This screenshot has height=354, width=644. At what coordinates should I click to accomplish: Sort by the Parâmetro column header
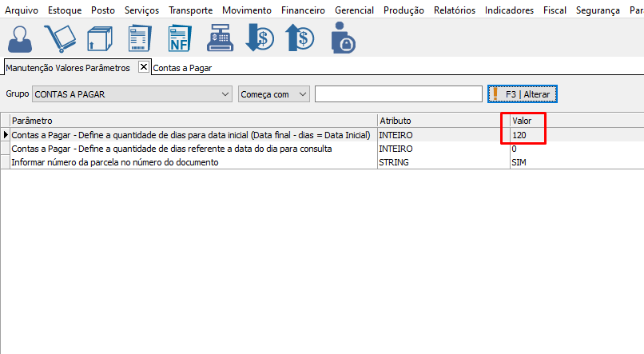[x=192, y=120]
